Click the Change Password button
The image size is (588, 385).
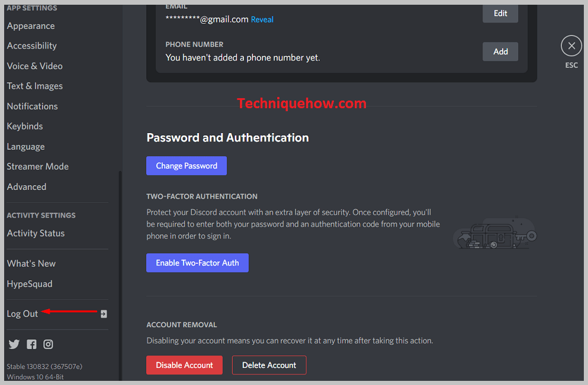click(187, 166)
